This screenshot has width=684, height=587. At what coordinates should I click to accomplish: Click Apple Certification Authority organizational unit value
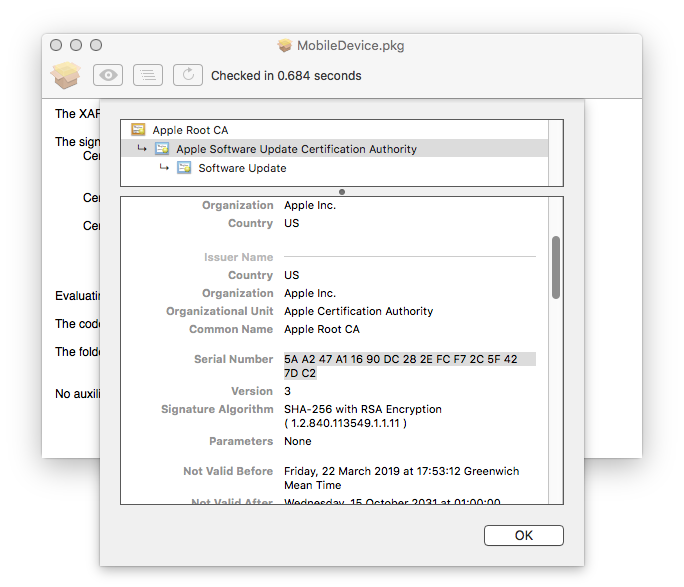click(x=359, y=311)
